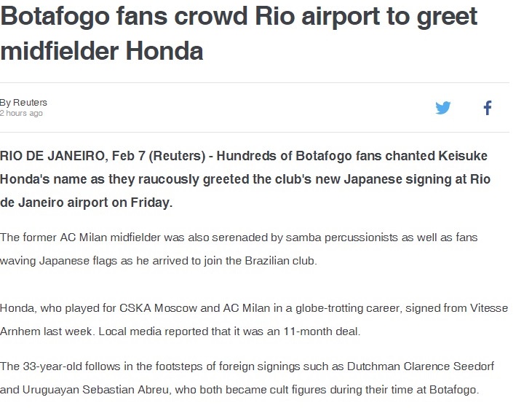Click 'Arnhem last week' text
The width and height of the screenshot is (532, 408).
tap(46, 331)
